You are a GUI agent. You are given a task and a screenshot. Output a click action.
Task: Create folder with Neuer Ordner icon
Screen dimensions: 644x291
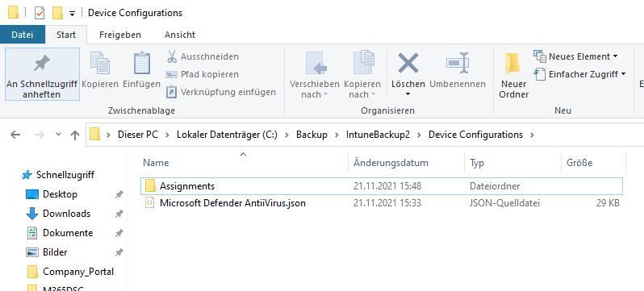(x=513, y=75)
